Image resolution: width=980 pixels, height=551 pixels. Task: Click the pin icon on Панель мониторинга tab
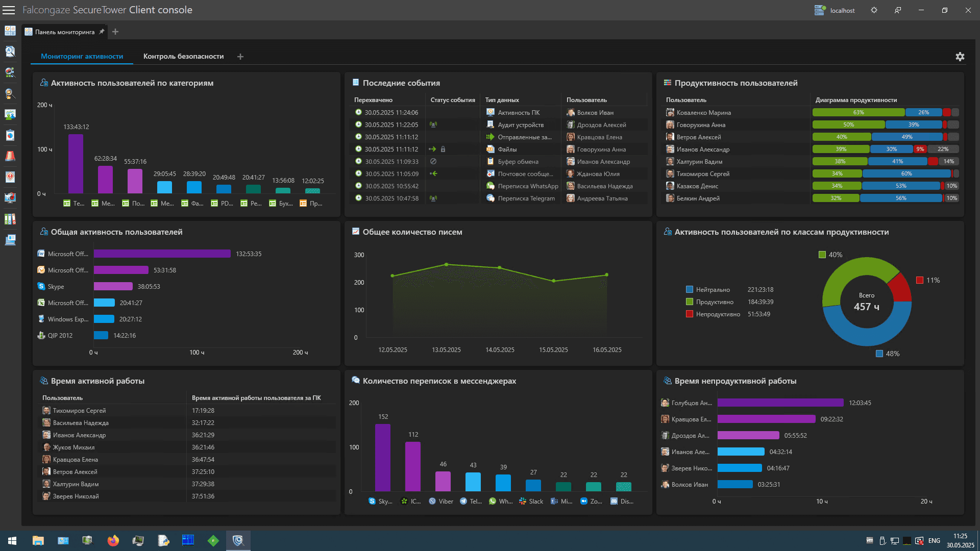(102, 32)
